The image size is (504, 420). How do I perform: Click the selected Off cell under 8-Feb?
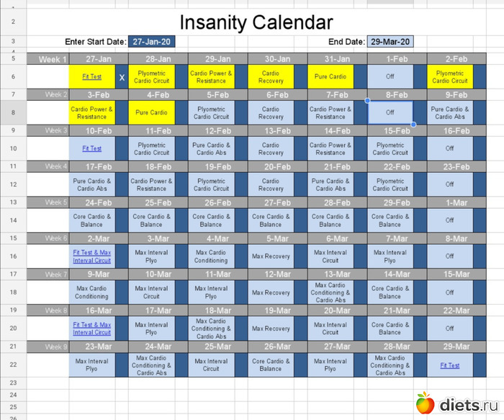(x=390, y=112)
